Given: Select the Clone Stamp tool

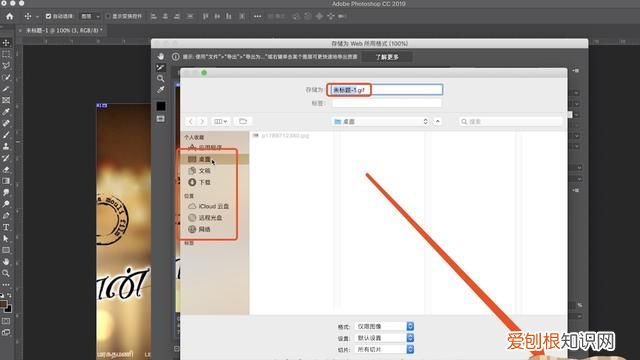Looking at the screenshot, I should [x=6, y=146].
